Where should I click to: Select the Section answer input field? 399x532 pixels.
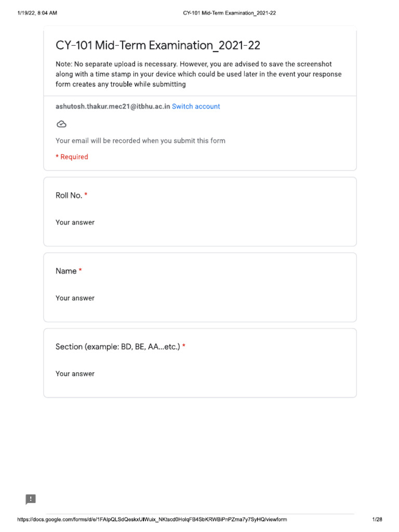(x=75, y=374)
